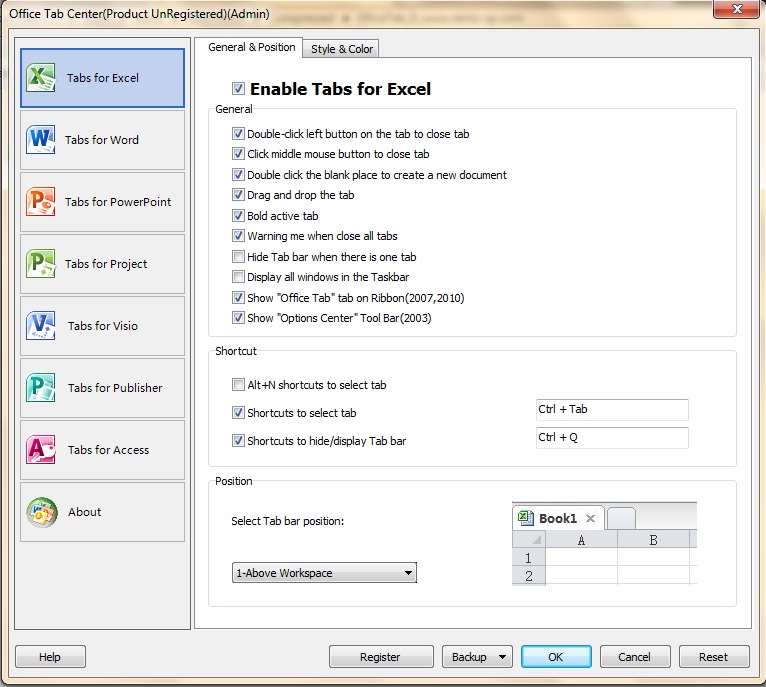Click the Word icon in the sidebar
Image resolution: width=766 pixels, height=687 pixels.
[x=41, y=139]
